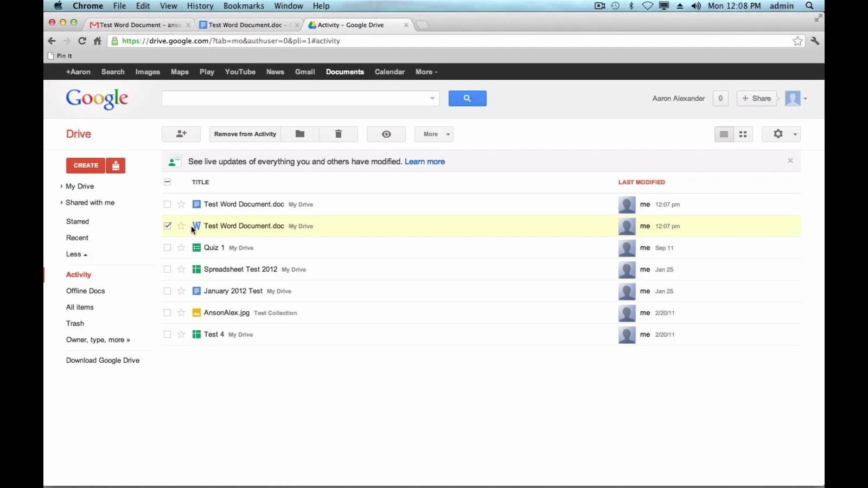Click the preview eye icon on toolbar
The image size is (868, 488).
pyautogui.click(x=386, y=134)
